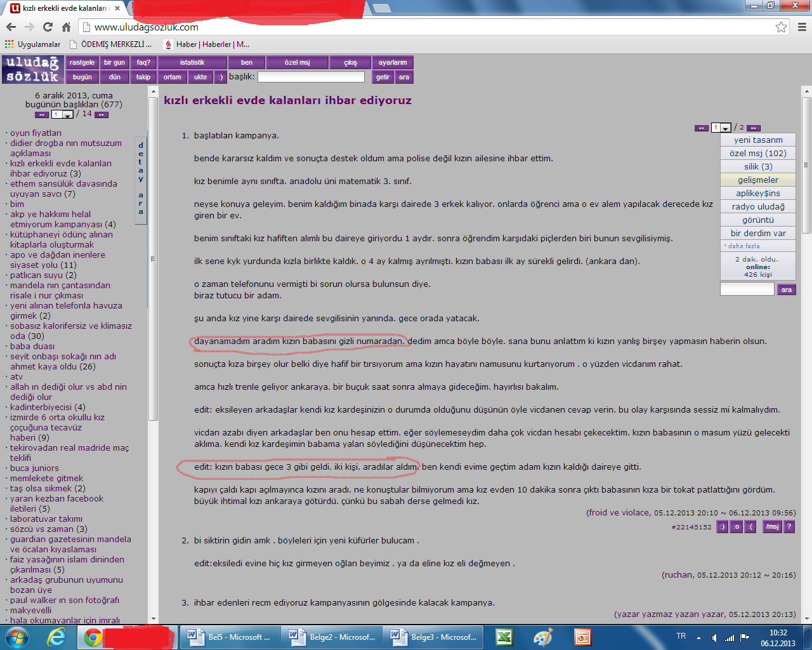The height and width of the screenshot is (650, 812).
Task: Bookmark this page with the star icon
Action: click(781, 27)
